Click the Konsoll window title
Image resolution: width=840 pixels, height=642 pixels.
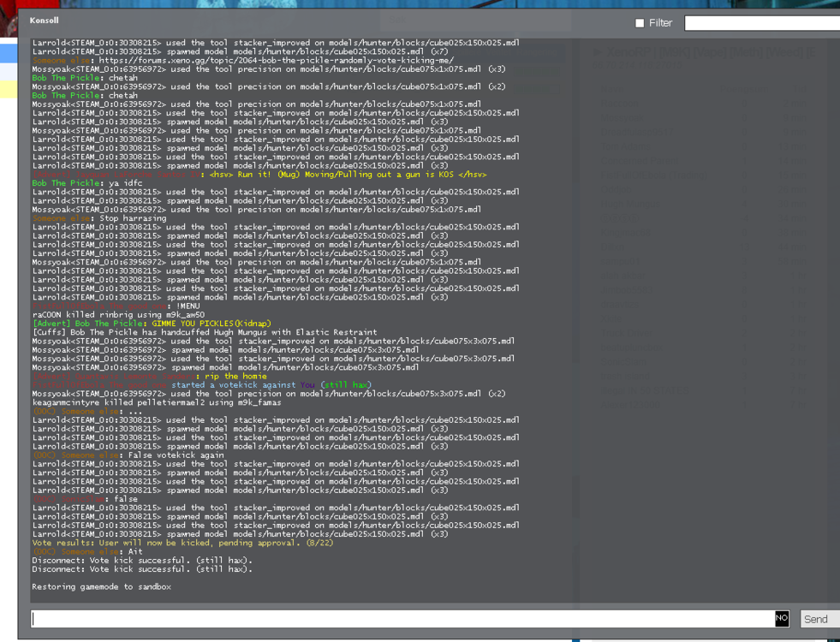click(x=45, y=20)
